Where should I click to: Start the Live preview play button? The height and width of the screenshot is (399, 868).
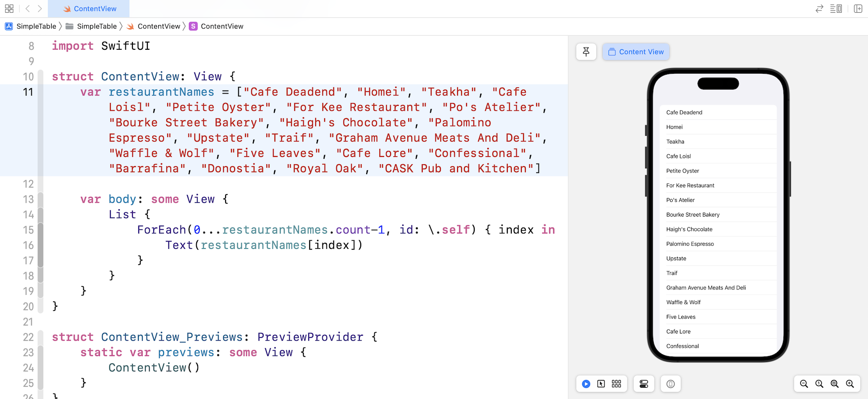(586, 384)
